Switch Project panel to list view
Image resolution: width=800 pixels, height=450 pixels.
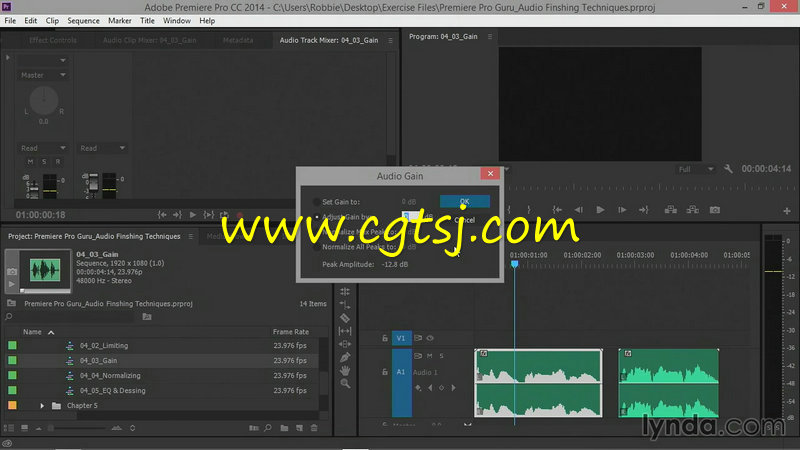9,428
